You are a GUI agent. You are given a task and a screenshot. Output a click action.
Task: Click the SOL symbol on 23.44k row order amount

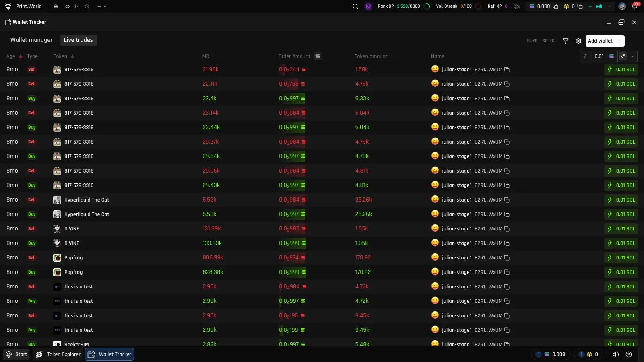[x=303, y=128]
